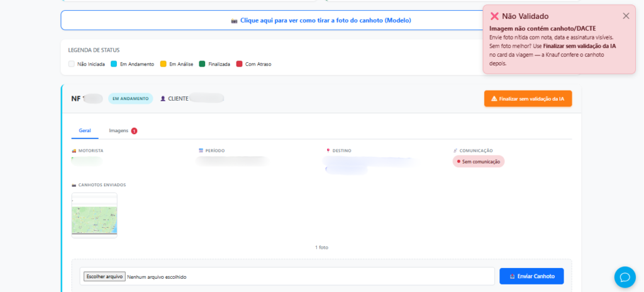Screen dimensions: 644x292
Task: Open the chat support bubble icon
Action: coord(625,277)
